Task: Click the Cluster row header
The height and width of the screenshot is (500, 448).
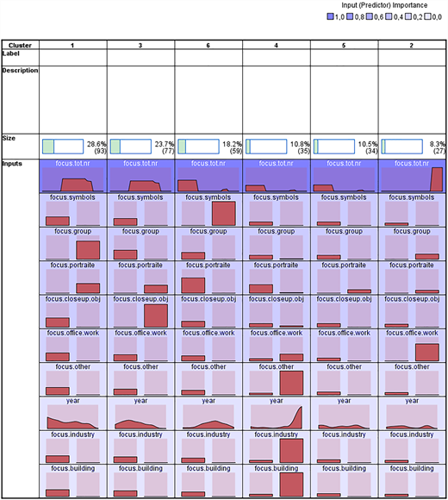Action: click(21, 45)
